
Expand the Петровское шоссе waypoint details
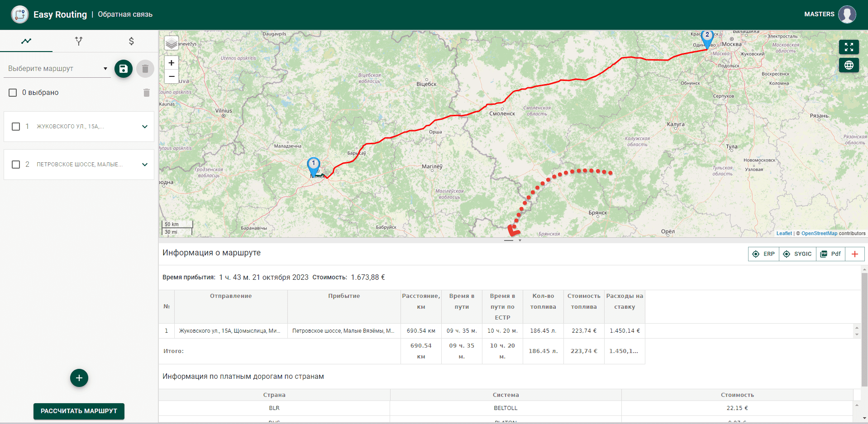click(x=145, y=165)
